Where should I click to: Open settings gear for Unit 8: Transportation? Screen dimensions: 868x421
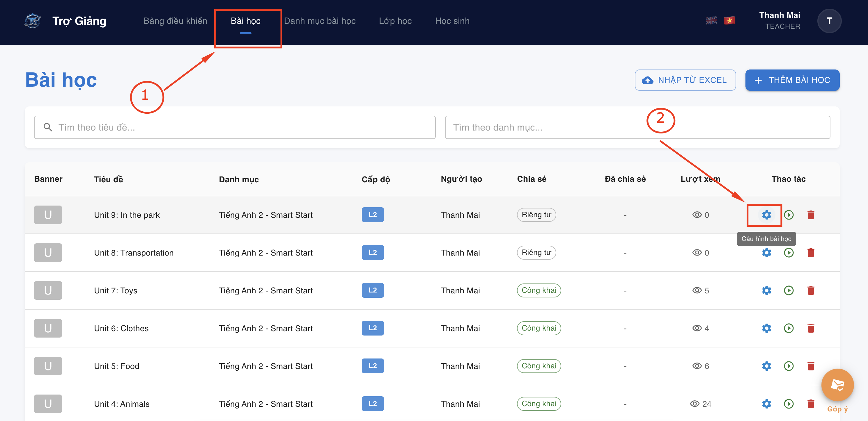[x=766, y=253]
